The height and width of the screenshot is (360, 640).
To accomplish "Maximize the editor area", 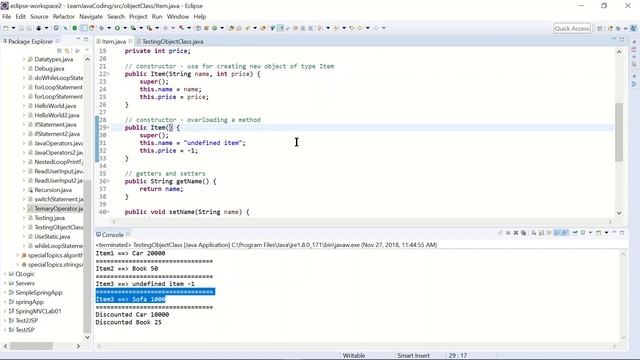I will pos(622,39).
